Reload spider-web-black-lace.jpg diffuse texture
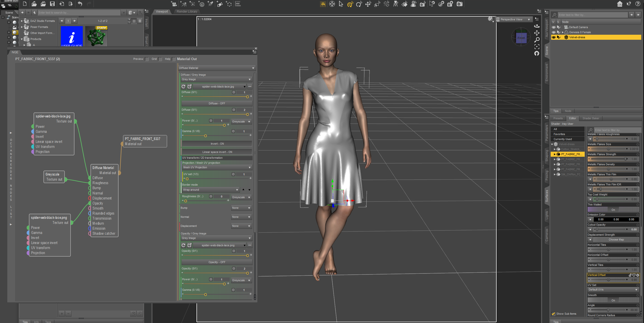The image size is (644, 323). (x=183, y=87)
